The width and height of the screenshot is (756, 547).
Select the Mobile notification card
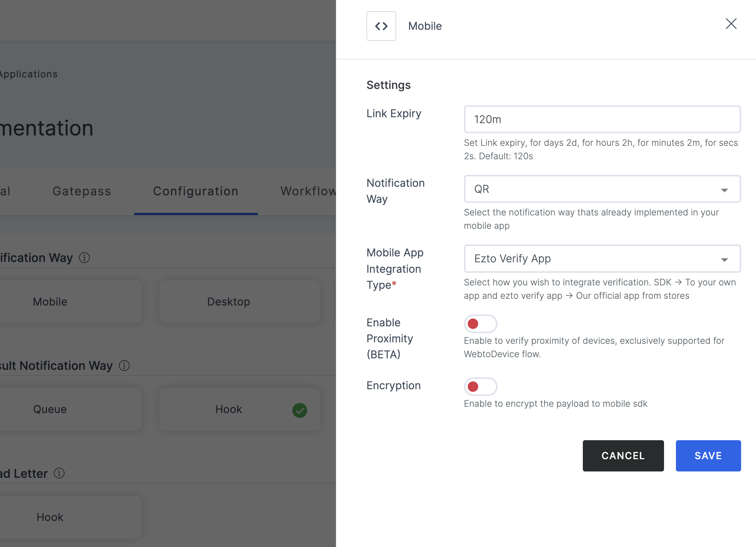pyautogui.click(x=70, y=301)
